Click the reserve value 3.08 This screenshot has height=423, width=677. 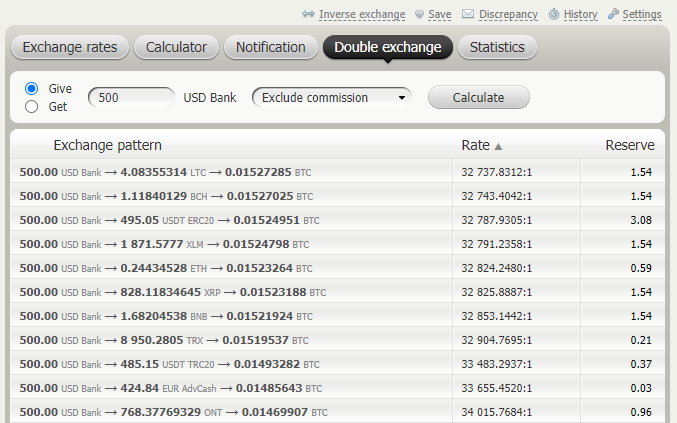click(641, 220)
